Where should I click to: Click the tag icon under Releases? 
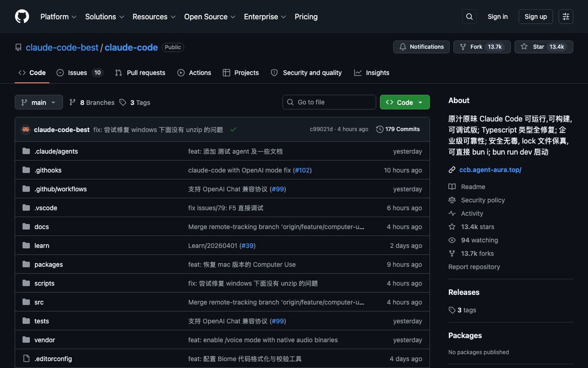point(452,310)
